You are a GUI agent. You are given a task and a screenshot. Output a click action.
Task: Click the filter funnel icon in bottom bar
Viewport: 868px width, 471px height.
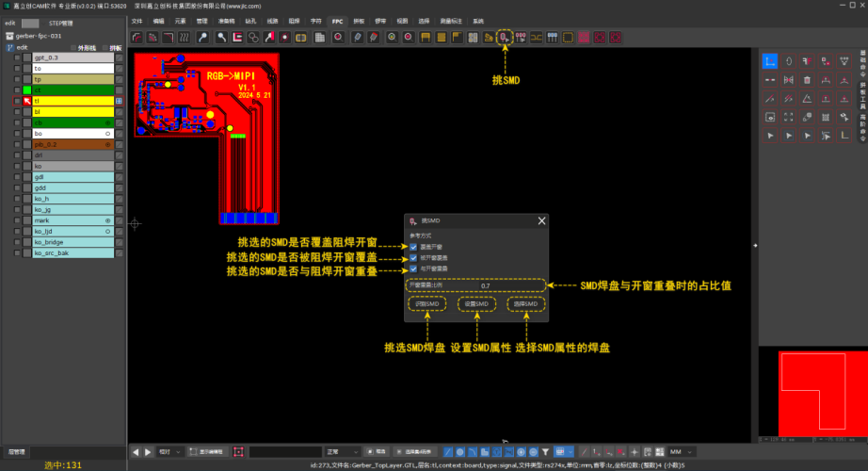tap(545, 452)
